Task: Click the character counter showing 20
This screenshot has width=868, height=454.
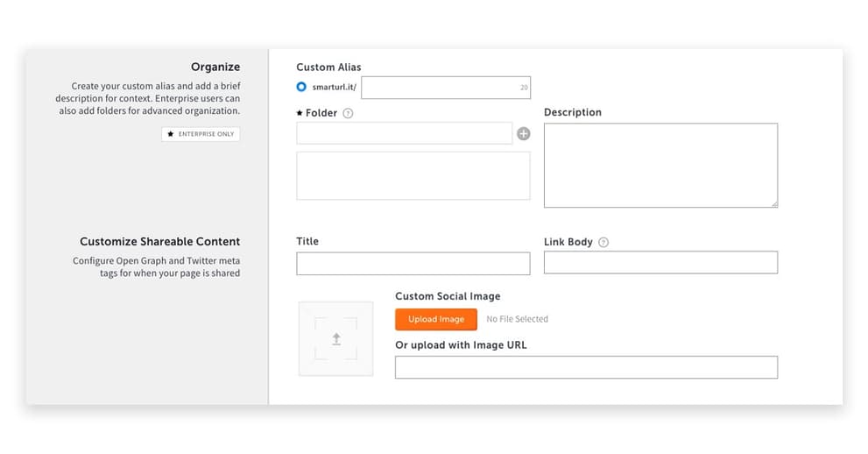Action: pos(524,88)
